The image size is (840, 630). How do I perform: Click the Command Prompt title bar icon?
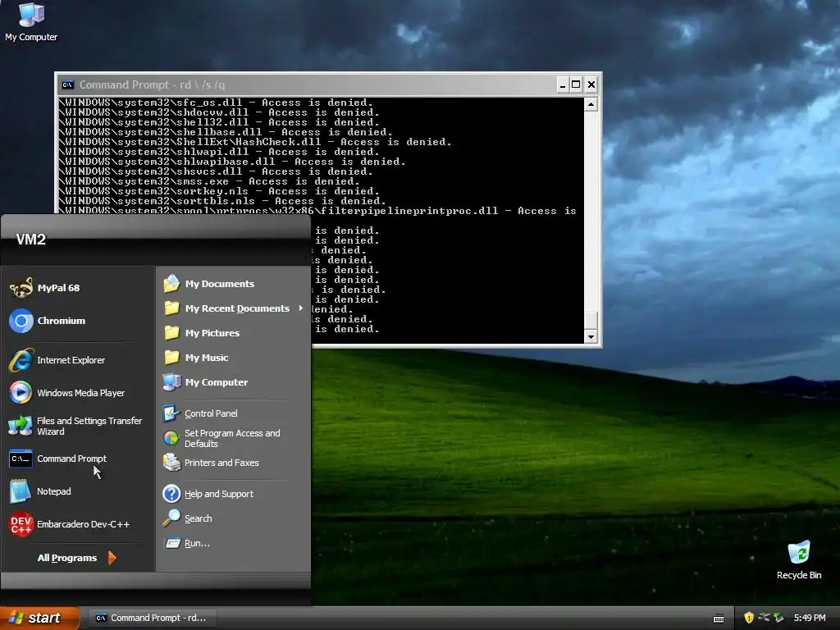click(x=67, y=84)
